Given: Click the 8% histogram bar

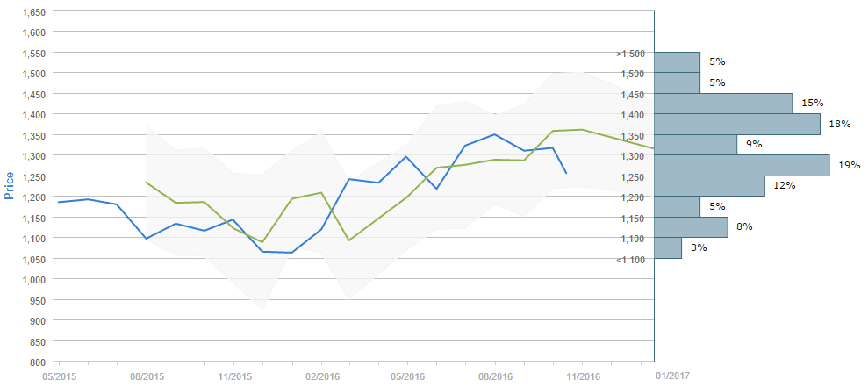Looking at the screenshot, I should pyautogui.click(x=692, y=227).
